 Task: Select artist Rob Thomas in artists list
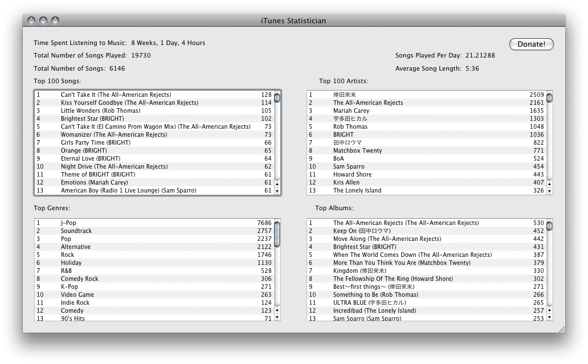[427, 126]
